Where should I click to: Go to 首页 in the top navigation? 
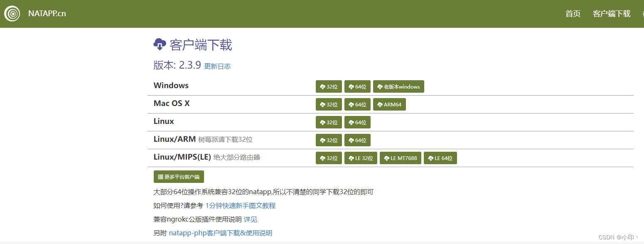pyautogui.click(x=573, y=14)
